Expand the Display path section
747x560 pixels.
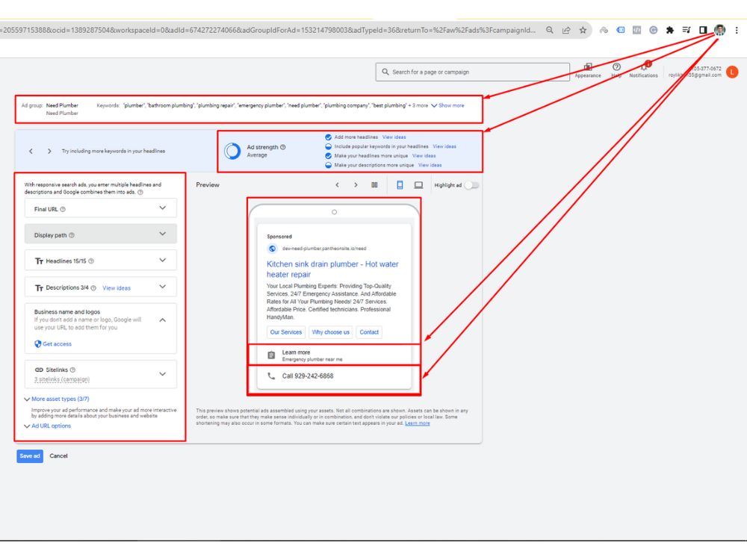point(162,234)
